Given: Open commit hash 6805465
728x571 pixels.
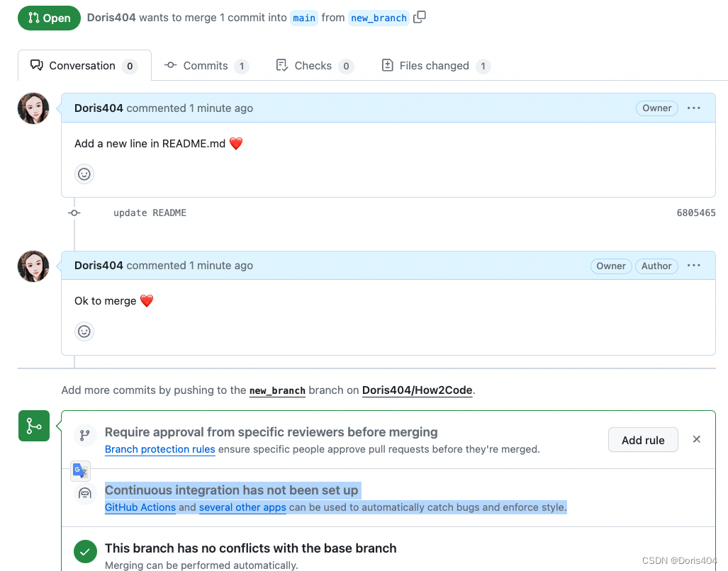Looking at the screenshot, I should point(696,213).
